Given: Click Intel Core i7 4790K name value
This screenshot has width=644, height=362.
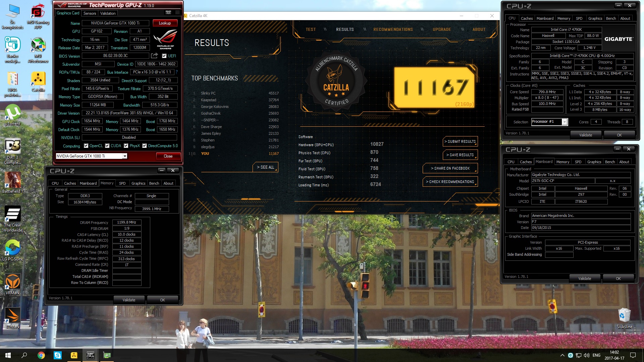Looking at the screenshot, I should (566, 29).
